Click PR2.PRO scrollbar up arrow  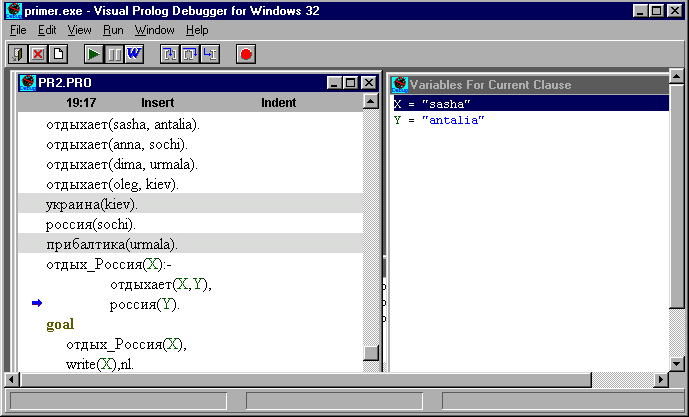coord(371,102)
